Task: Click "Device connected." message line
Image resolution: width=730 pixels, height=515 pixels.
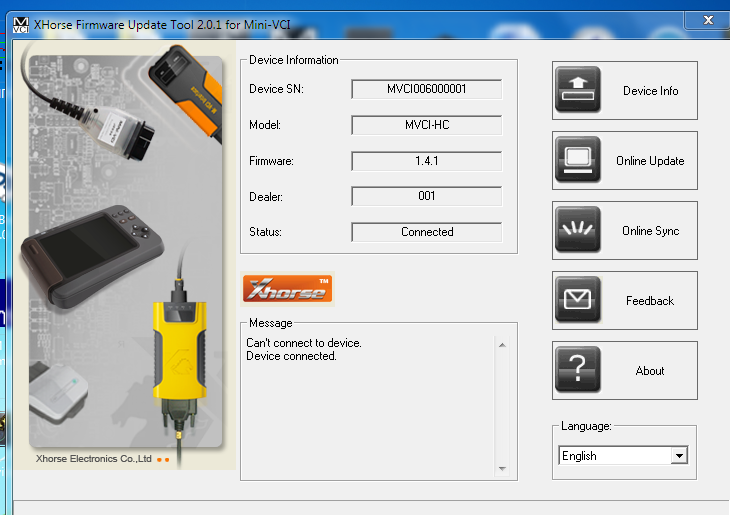Action: coord(291,356)
